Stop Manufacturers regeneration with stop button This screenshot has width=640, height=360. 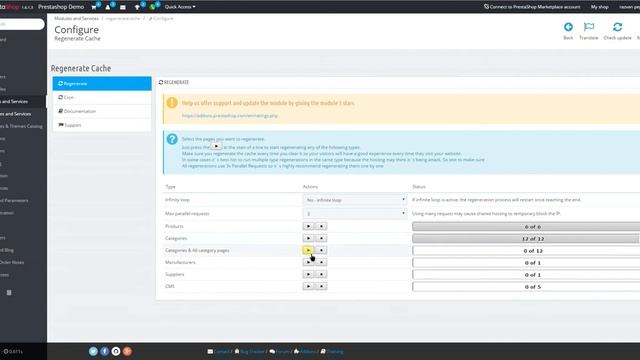point(321,262)
